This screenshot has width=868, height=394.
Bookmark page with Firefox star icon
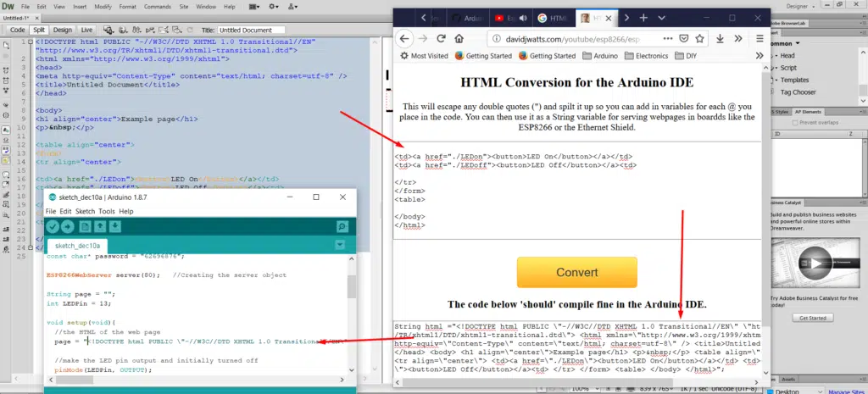coord(699,39)
